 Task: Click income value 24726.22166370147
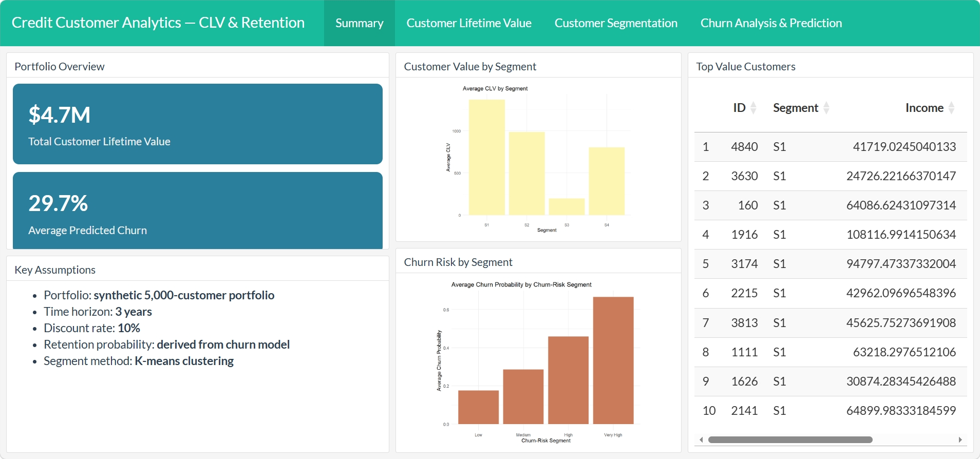click(x=901, y=176)
